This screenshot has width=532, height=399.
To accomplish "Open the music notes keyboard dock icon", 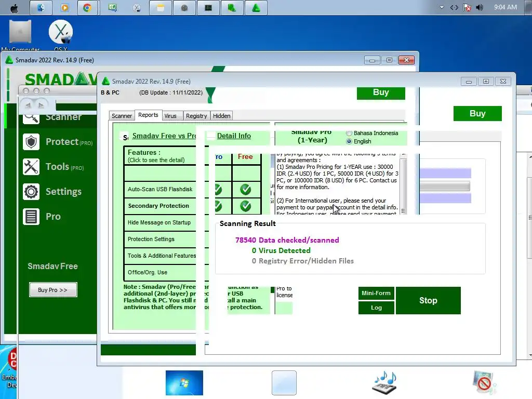I will [385, 383].
